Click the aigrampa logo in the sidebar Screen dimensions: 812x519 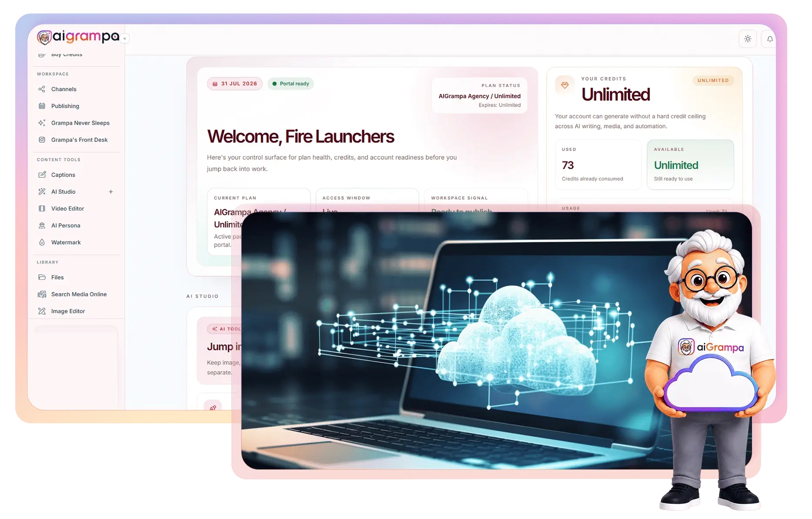point(78,37)
